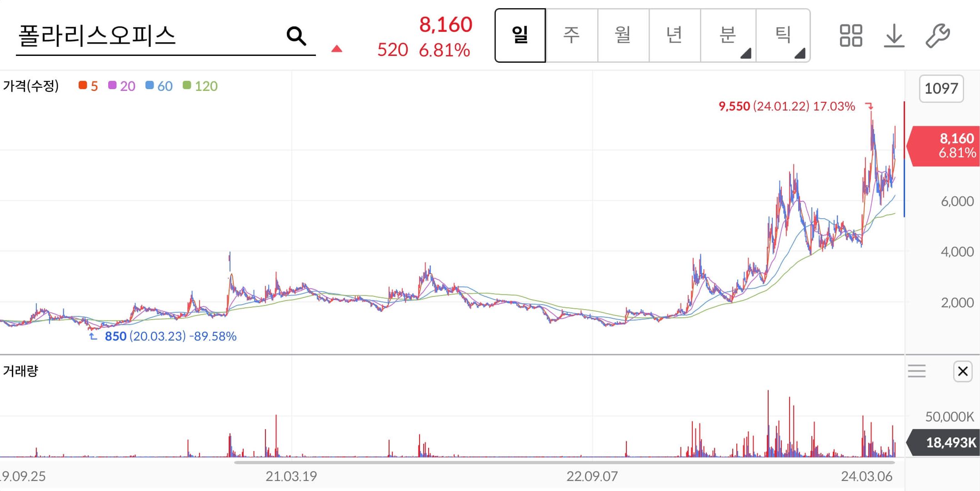
Task: Click the green 120-day average swatch
Action: coord(187,85)
